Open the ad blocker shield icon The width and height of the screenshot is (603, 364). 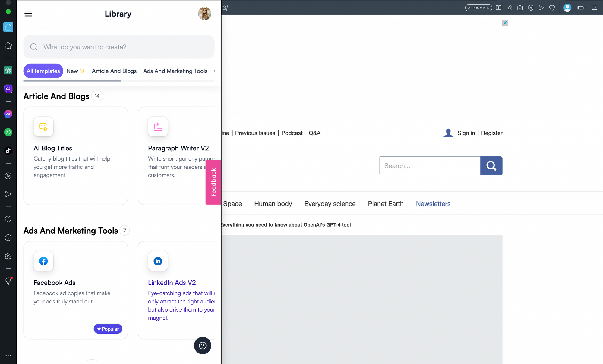pos(531,8)
